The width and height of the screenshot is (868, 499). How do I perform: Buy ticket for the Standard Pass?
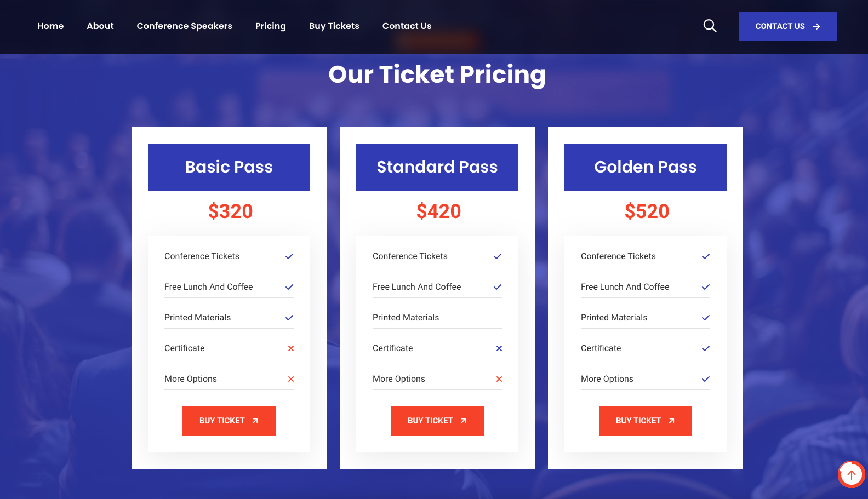click(x=437, y=421)
